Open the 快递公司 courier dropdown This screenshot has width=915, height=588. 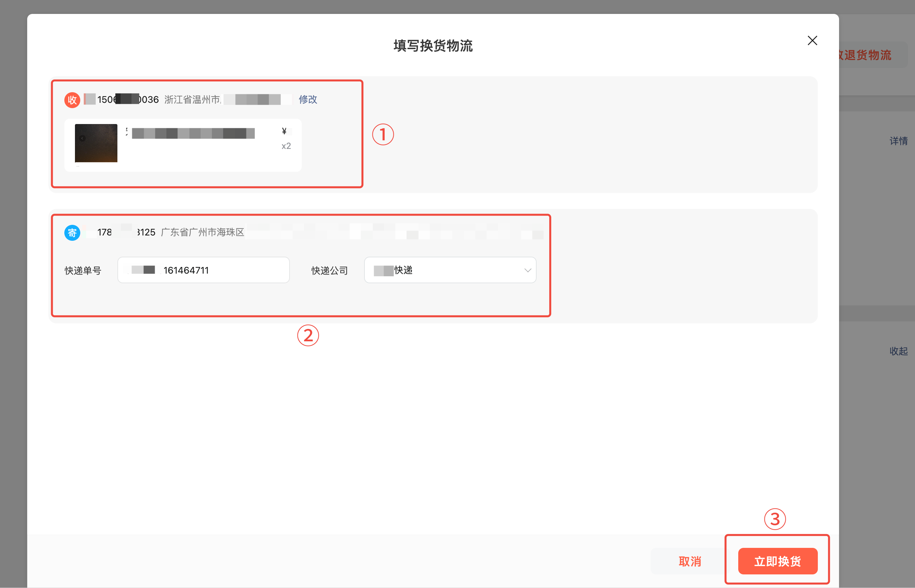tap(450, 270)
